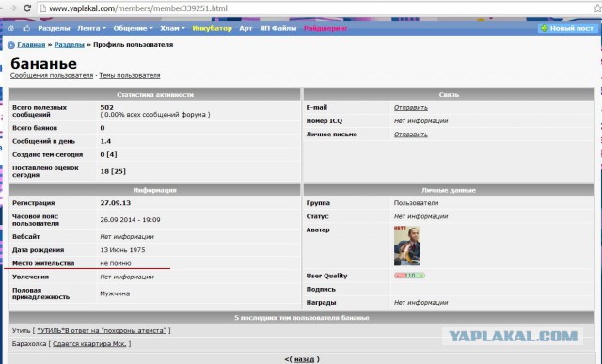Select the messages per day value 1.4
602x364 pixels.
tap(105, 141)
